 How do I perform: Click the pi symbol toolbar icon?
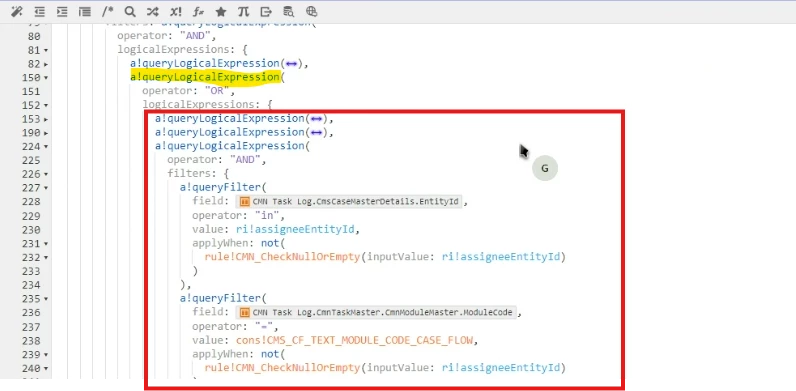point(243,12)
